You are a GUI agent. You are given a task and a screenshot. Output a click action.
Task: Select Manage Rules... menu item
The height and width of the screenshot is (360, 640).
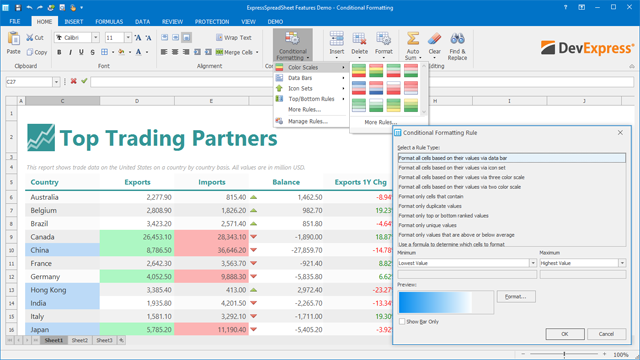tap(311, 121)
